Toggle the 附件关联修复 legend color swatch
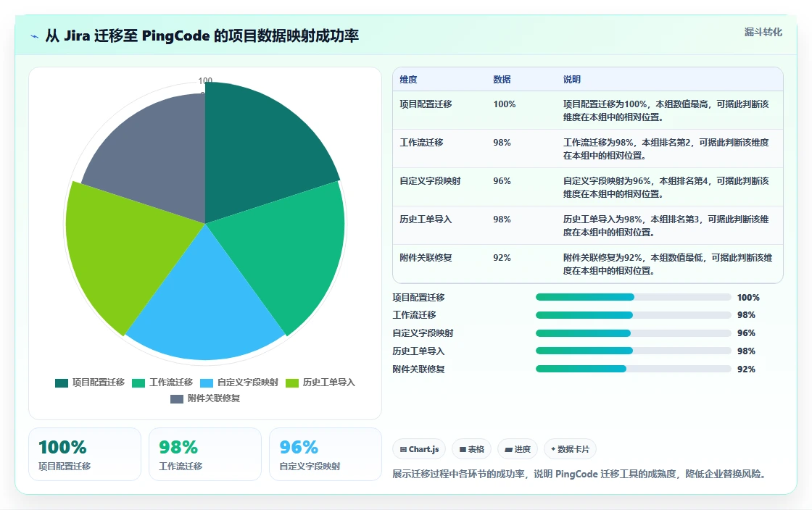Viewport: 812px width, 510px height. pyautogui.click(x=177, y=398)
